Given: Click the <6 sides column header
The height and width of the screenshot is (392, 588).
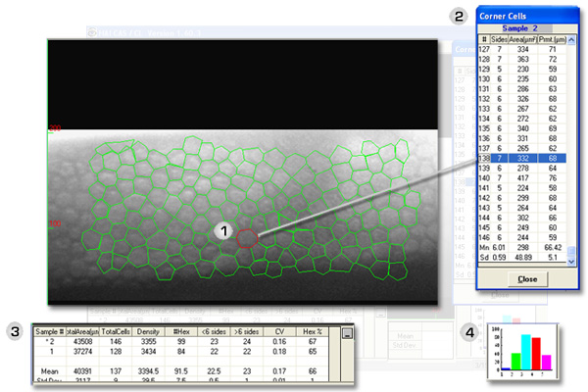Looking at the screenshot, I should pos(214,332).
